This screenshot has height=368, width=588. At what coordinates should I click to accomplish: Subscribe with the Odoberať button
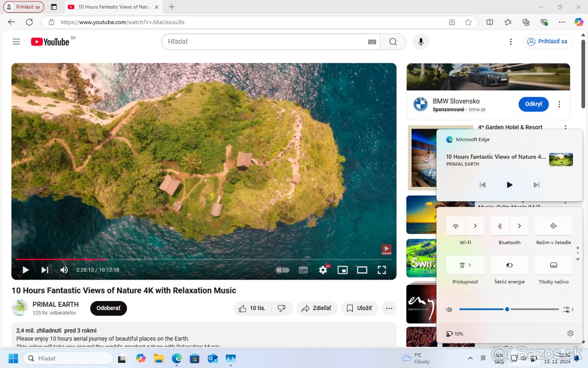[x=108, y=308]
